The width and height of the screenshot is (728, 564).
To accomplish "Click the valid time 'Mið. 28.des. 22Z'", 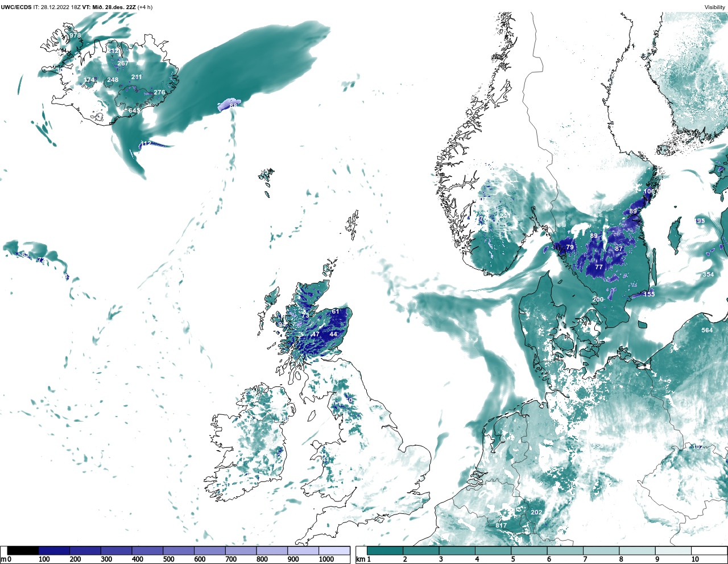I will coord(114,7).
